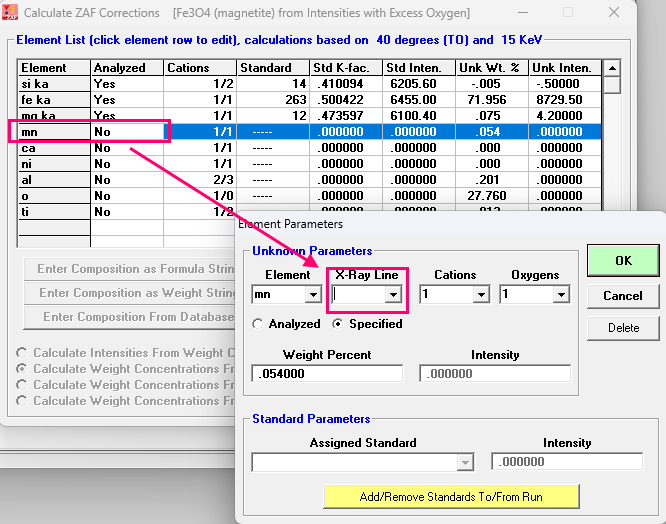This screenshot has height=524, width=666.
Task: Click the Weight Percent input field
Action: pos(327,373)
